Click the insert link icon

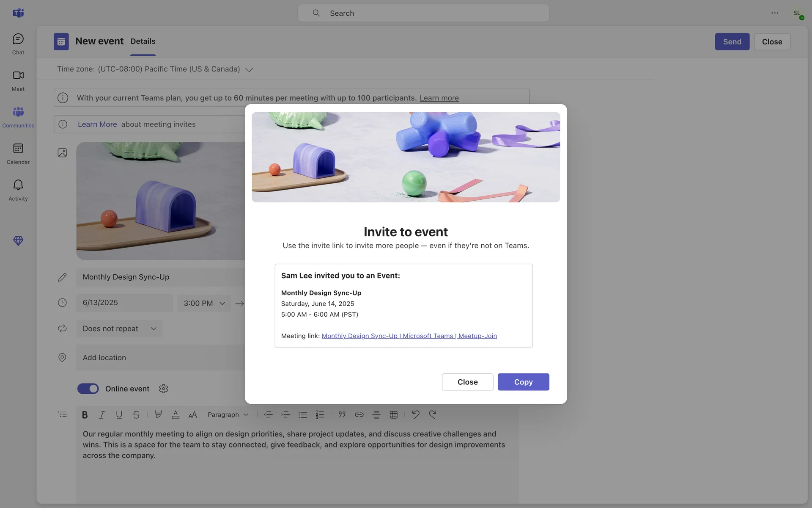tap(359, 415)
